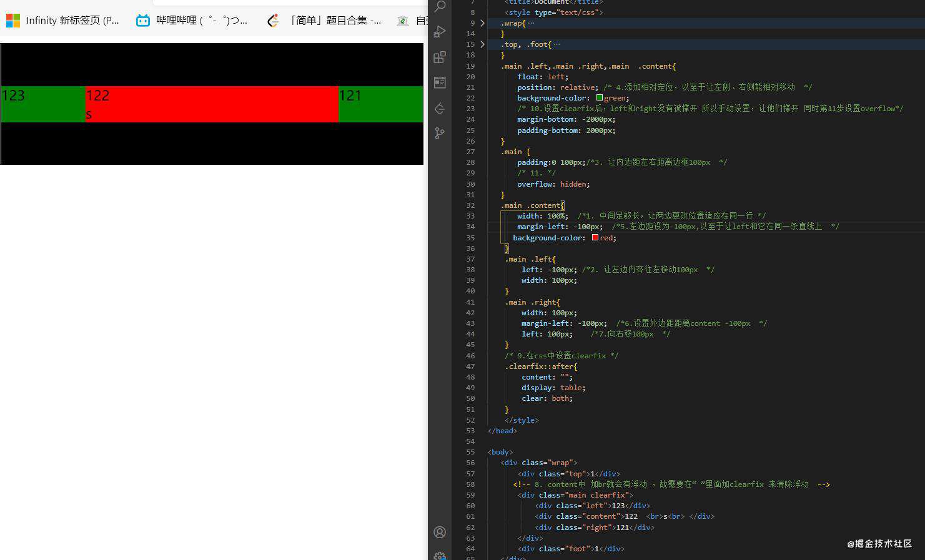Image resolution: width=925 pixels, height=560 pixels.
Task: Click the '.clearfix::after{' selector
Action: (x=541, y=366)
